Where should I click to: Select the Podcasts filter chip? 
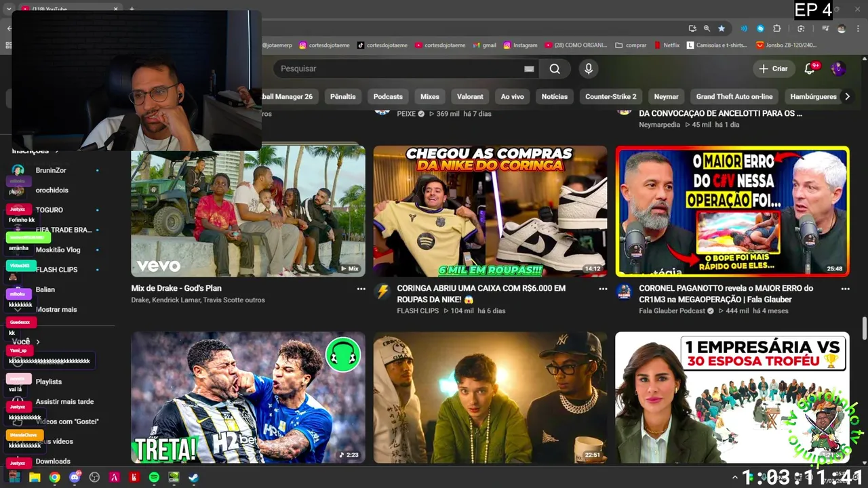(x=388, y=96)
